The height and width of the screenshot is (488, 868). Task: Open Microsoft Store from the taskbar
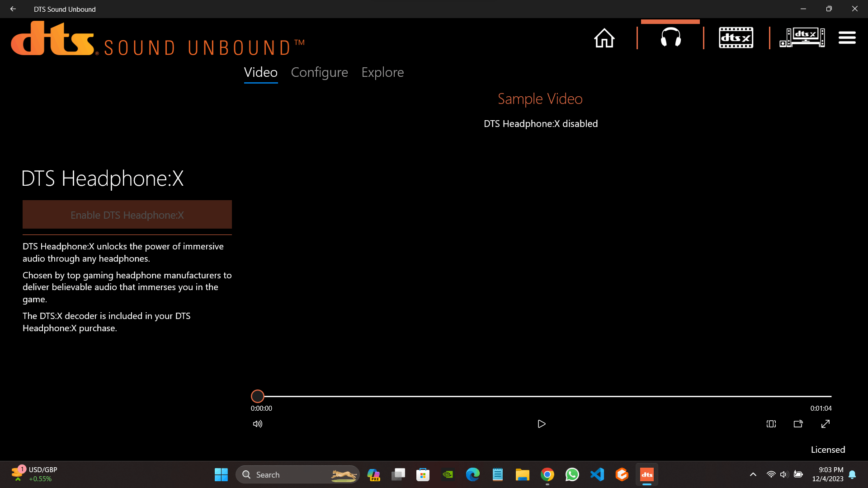423,474
